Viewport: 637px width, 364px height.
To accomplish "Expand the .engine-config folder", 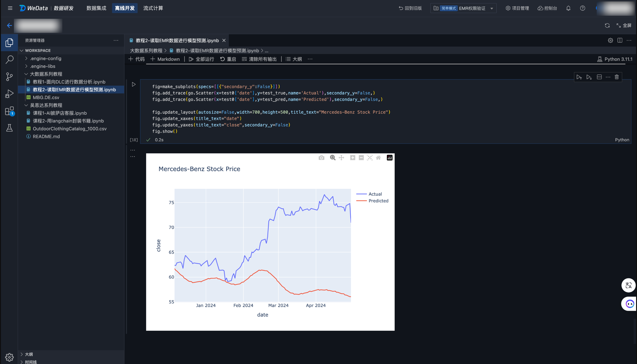I will tap(45, 59).
